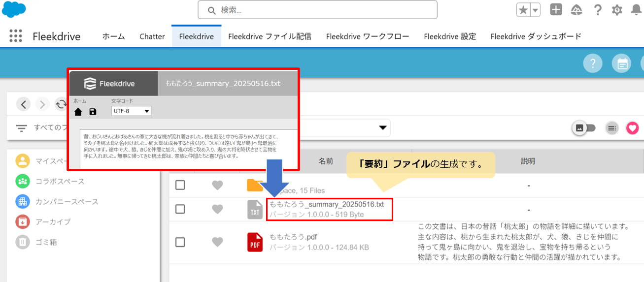644x282 pixels.
Task: Open カンパニースペース in the sidebar
Action: [x=57, y=201]
